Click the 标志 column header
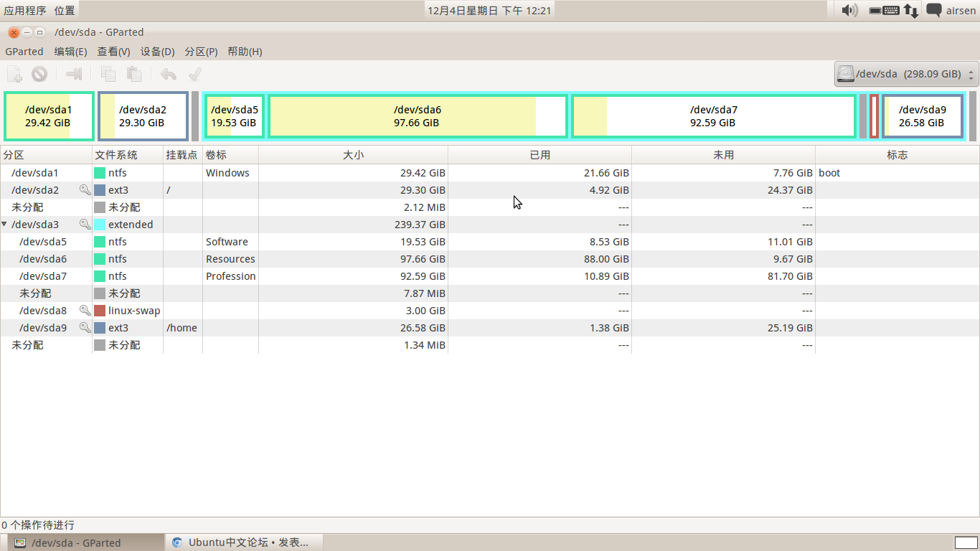Image resolution: width=980 pixels, height=551 pixels. click(x=897, y=155)
